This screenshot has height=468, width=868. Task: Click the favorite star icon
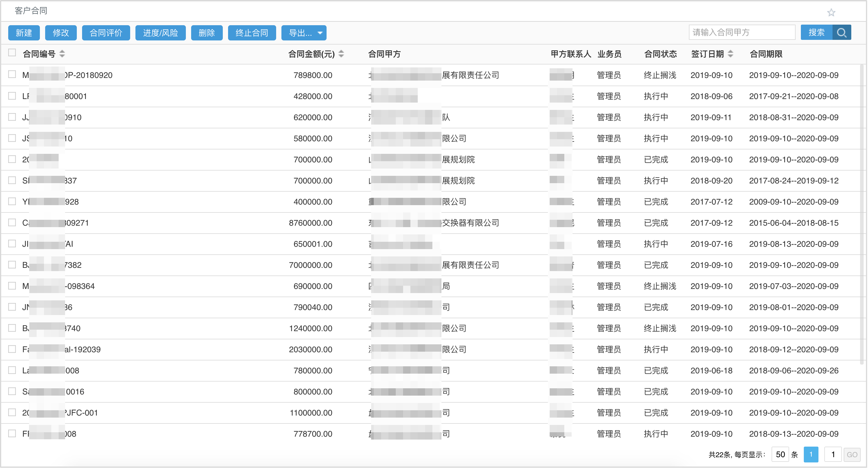[x=831, y=13]
